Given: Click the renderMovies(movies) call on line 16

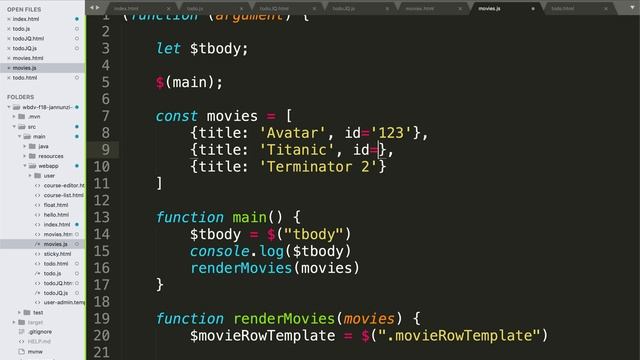Looking at the screenshot, I should tap(275, 268).
